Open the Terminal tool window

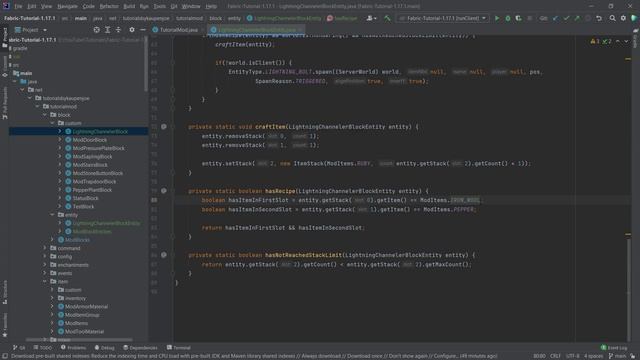178,348
